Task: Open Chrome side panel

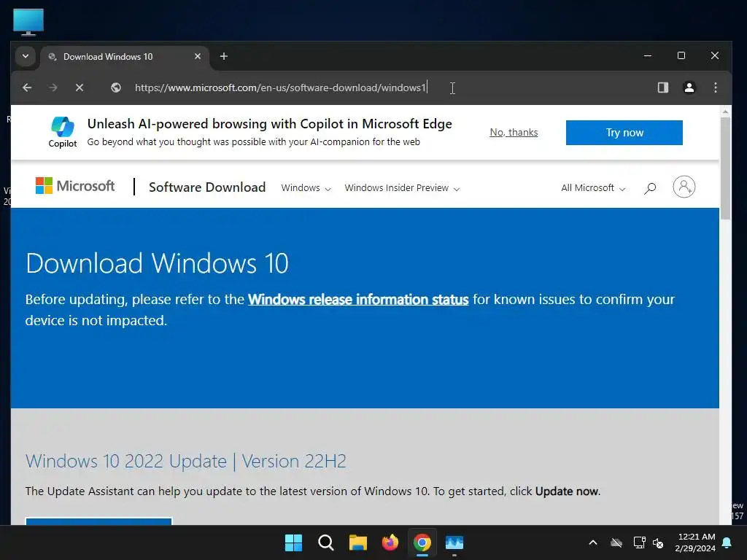Action: coord(662,87)
